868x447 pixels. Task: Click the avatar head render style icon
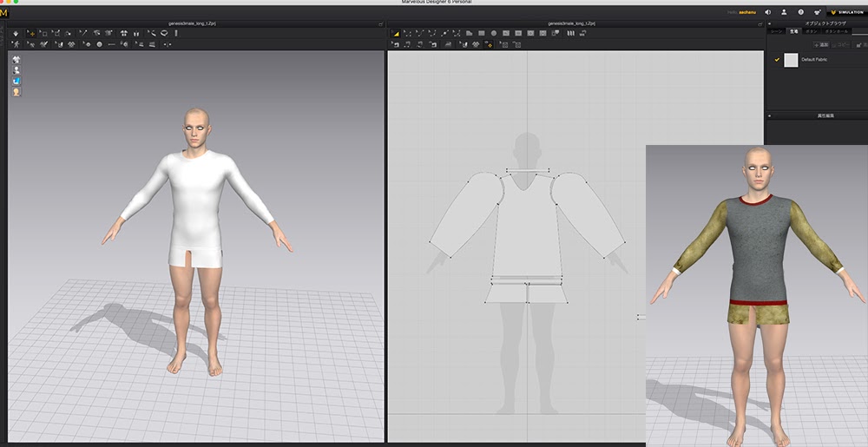pyautogui.click(x=16, y=91)
